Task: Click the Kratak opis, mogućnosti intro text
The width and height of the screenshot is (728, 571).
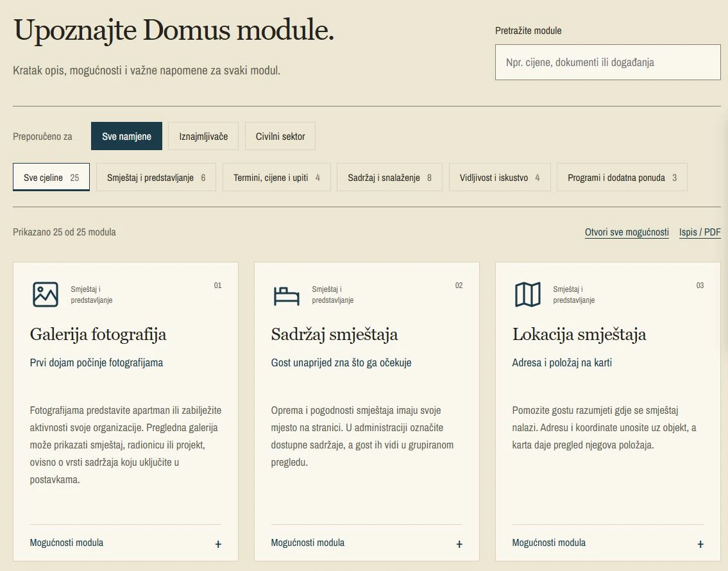Action: tap(147, 71)
